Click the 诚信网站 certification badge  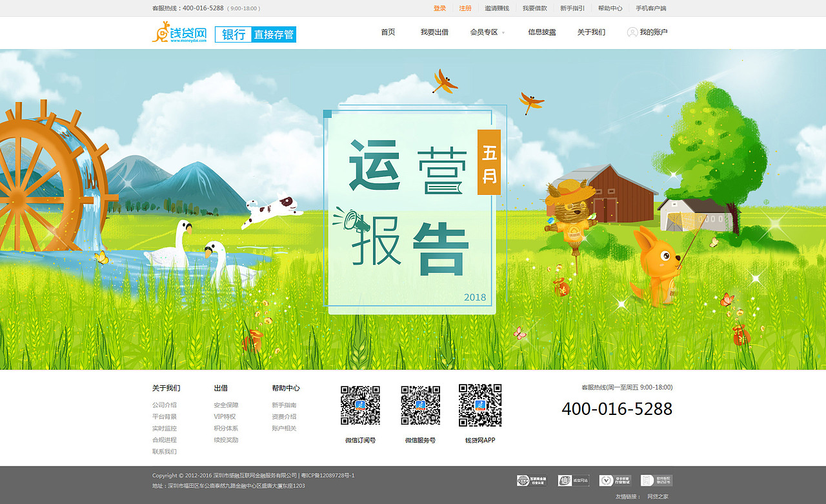(573, 480)
